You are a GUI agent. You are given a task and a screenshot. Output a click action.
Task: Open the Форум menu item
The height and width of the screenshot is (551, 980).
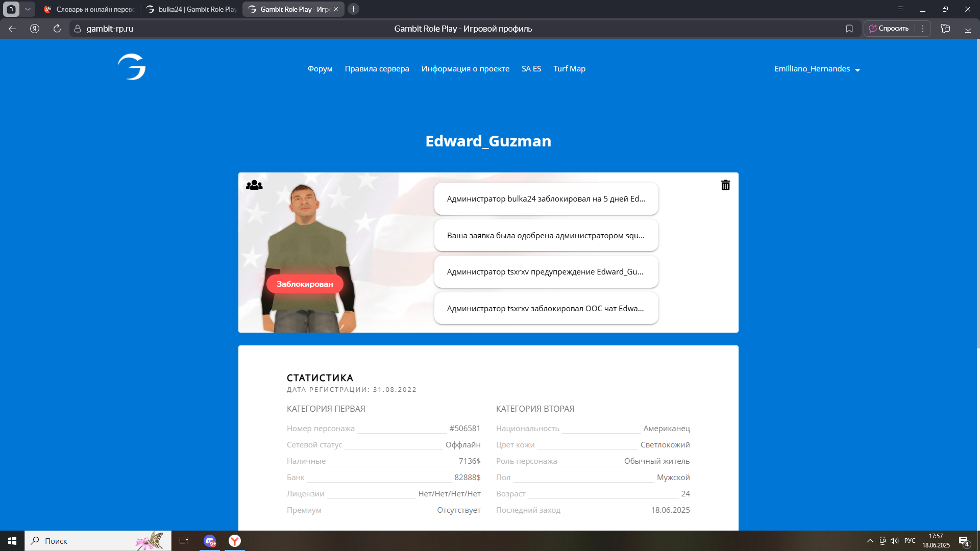click(x=320, y=69)
